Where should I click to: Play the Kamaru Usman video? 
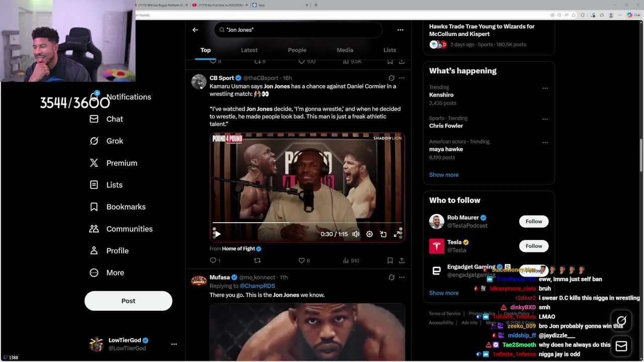[217, 234]
